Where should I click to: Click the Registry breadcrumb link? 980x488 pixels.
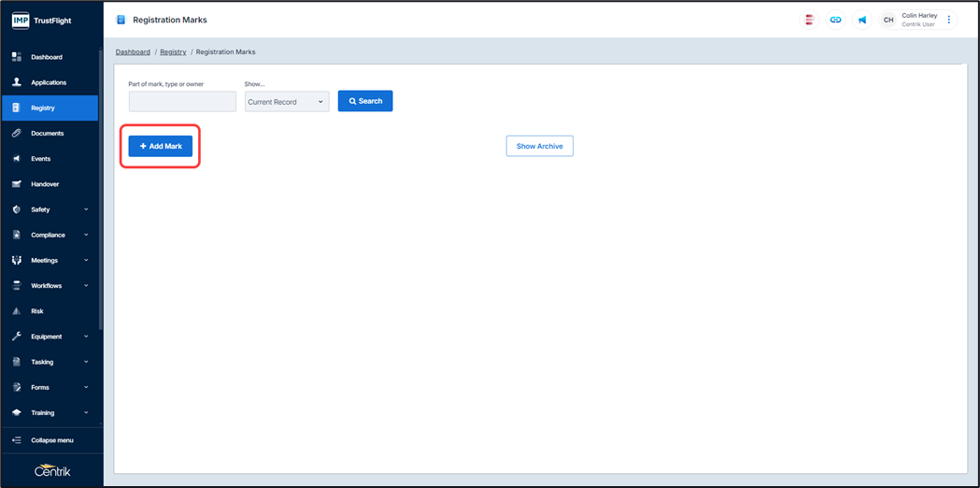pyautogui.click(x=173, y=52)
